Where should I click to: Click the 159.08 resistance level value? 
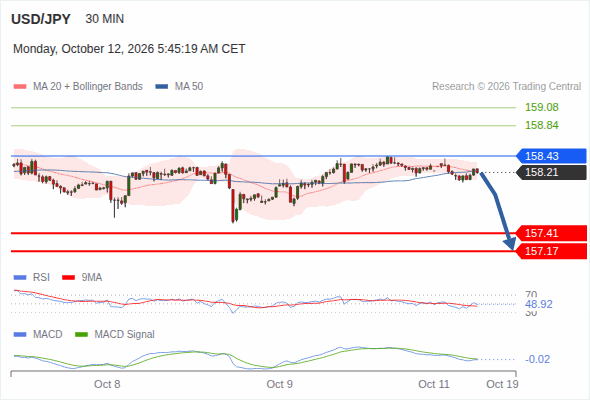pos(542,107)
